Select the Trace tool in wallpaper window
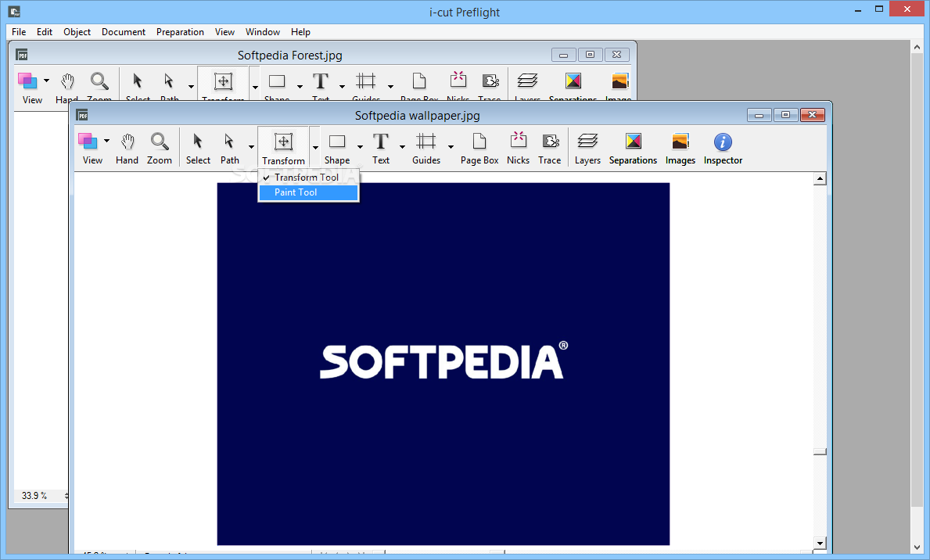 click(x=550, y=149)
